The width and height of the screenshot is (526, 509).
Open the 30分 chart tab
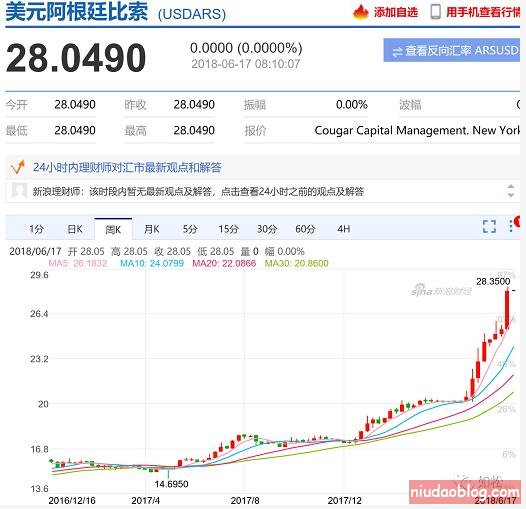pyautogui.click(x=267, y=229)
